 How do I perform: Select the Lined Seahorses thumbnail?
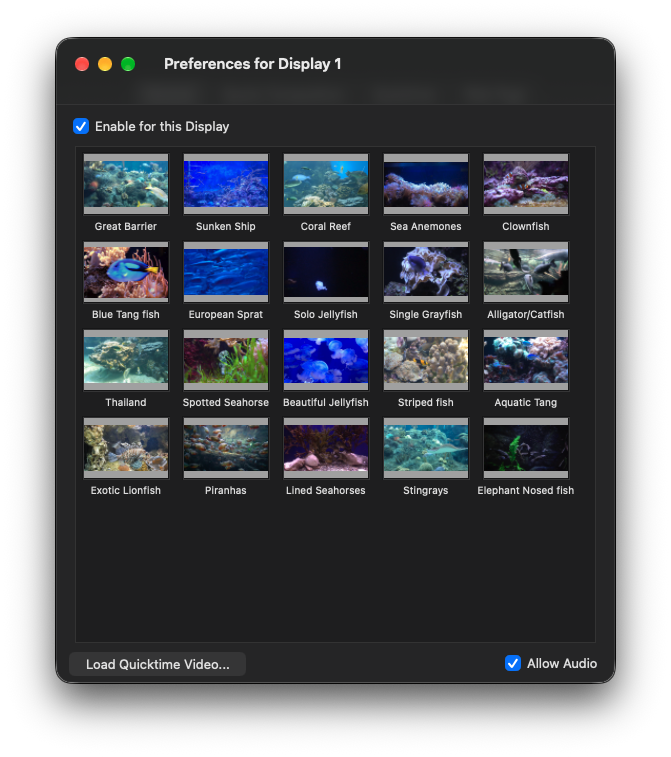pyautogui.click(x=326, y=448)
